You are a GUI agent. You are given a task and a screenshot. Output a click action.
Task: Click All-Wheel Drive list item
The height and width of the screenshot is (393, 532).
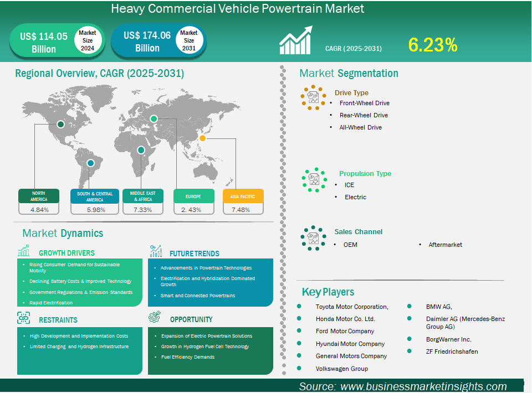coord(361,127)
